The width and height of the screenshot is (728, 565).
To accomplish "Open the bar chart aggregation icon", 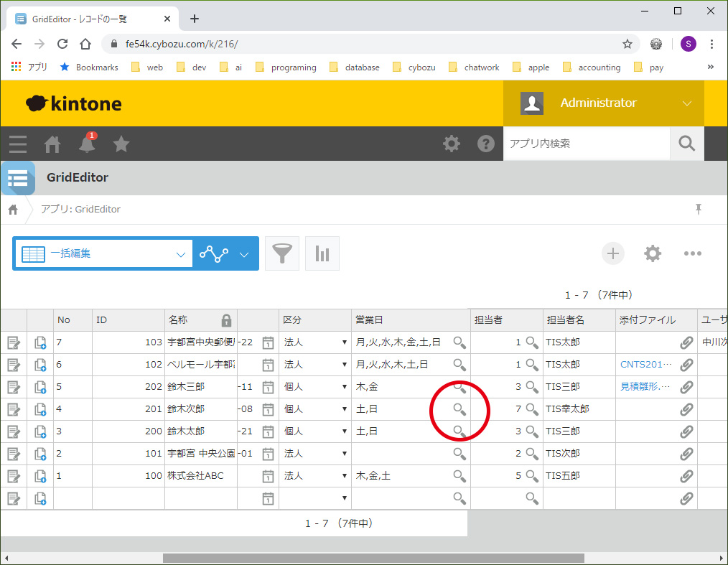I will [x=322, y=253].
